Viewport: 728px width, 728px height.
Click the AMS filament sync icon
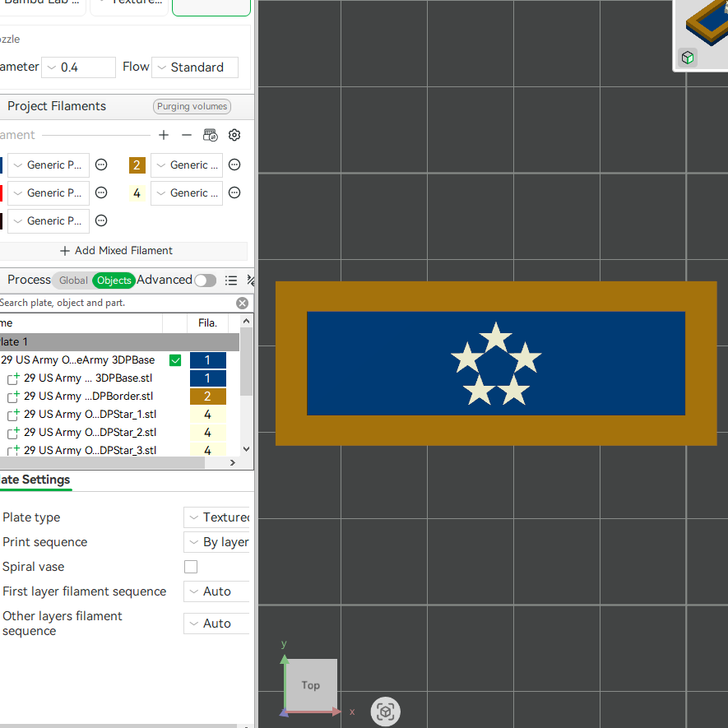pos(211,135)
